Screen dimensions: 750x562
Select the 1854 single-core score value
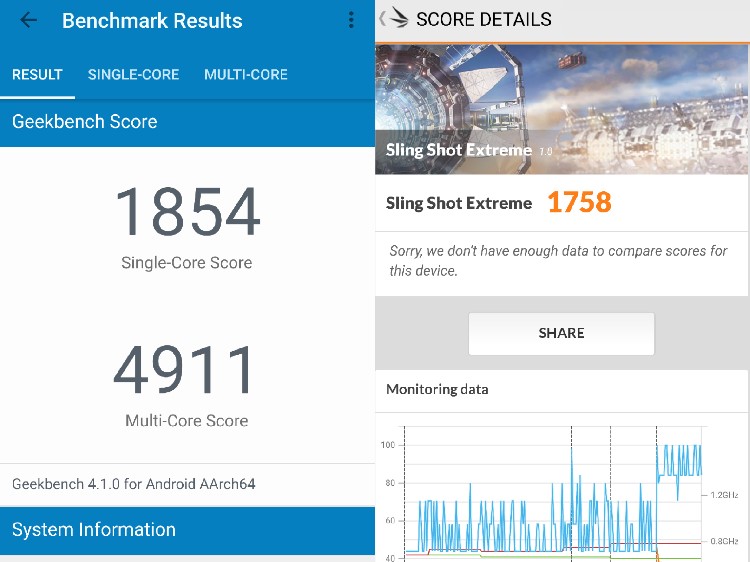click(x=188, y=212)
